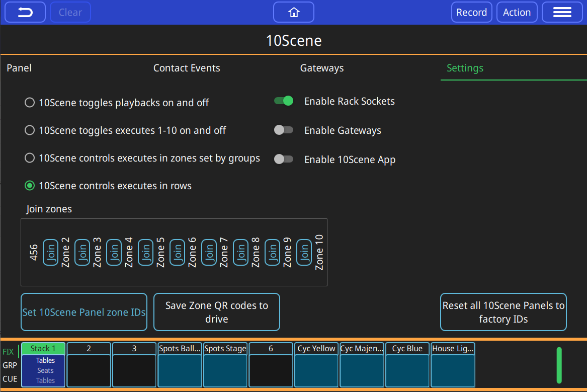Select 10Scene toggles playbacks on and off

click(30, 103)
